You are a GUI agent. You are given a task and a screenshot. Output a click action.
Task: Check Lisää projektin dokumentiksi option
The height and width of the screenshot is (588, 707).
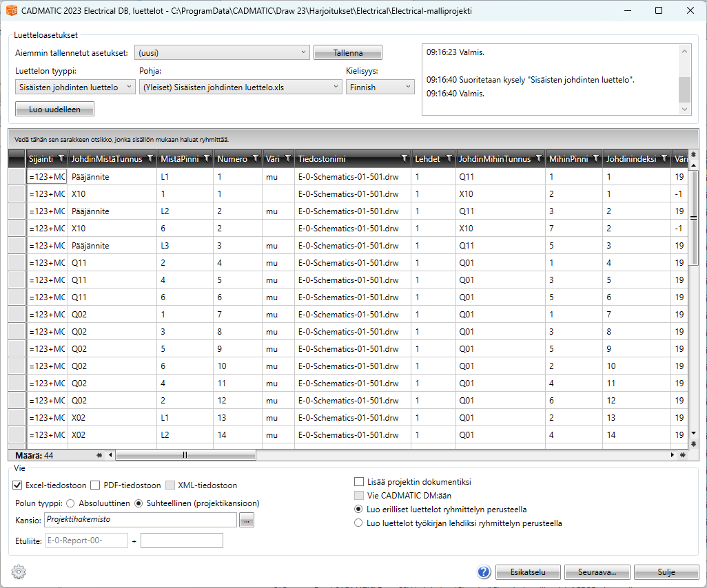pos(359,482)
